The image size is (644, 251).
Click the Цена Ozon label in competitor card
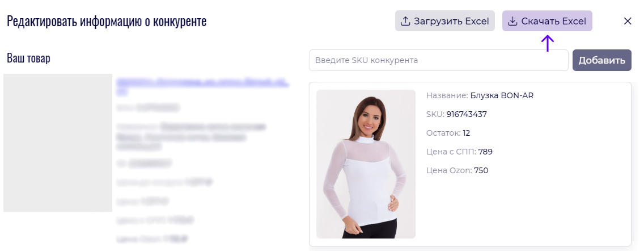click(x=449, y=170)
